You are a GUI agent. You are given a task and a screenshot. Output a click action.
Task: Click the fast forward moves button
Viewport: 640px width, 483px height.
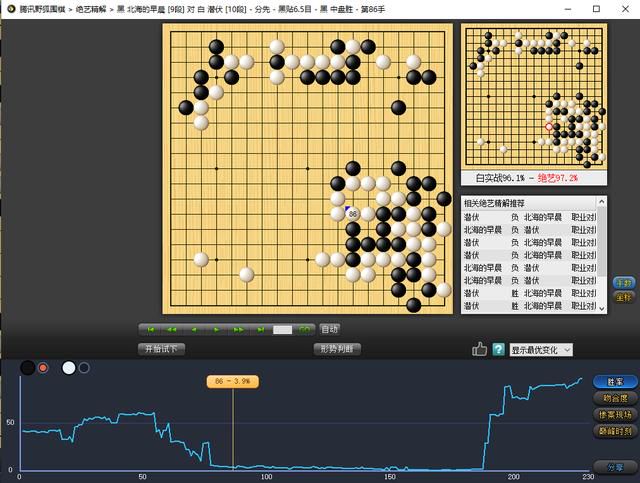tap(238, 329)
